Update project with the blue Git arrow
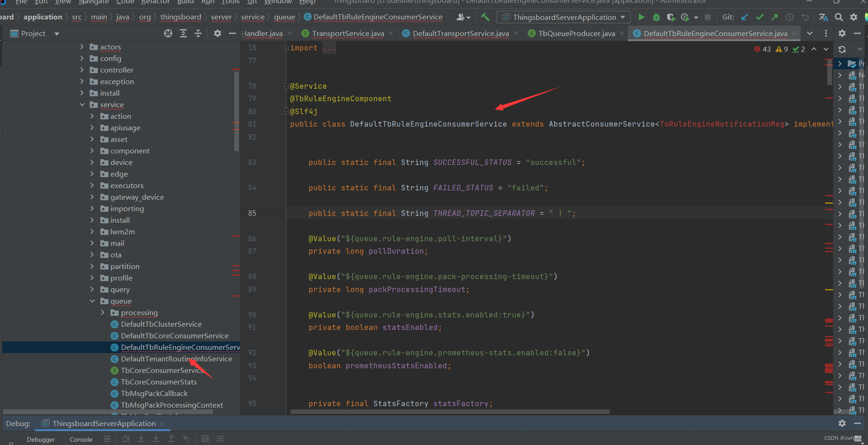 [x=745, y=17]
